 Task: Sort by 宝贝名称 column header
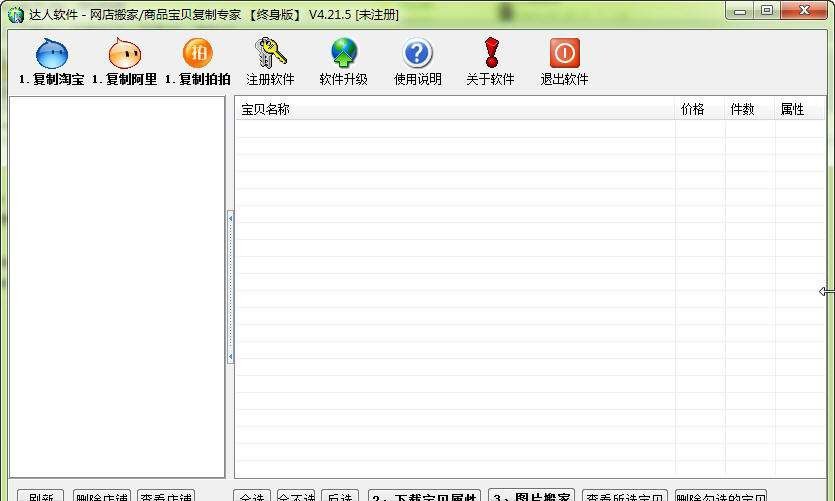(x=455, y=109)
